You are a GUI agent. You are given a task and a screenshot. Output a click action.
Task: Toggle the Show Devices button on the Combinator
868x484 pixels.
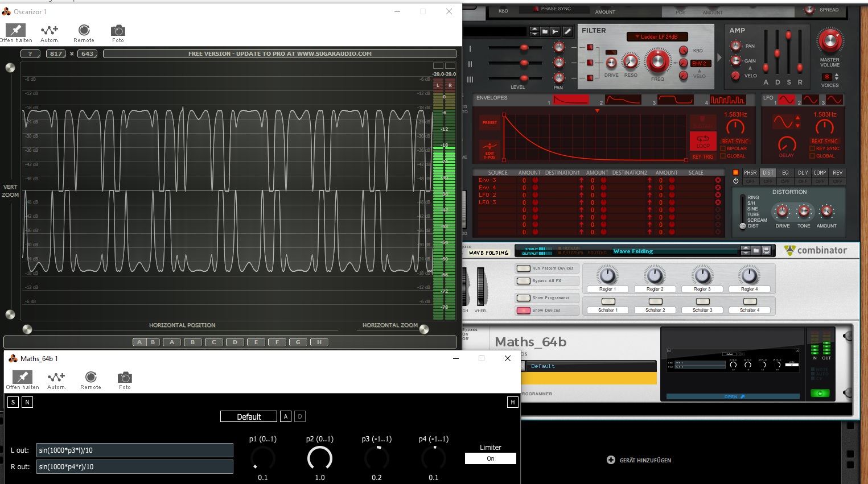click(523, 311)
